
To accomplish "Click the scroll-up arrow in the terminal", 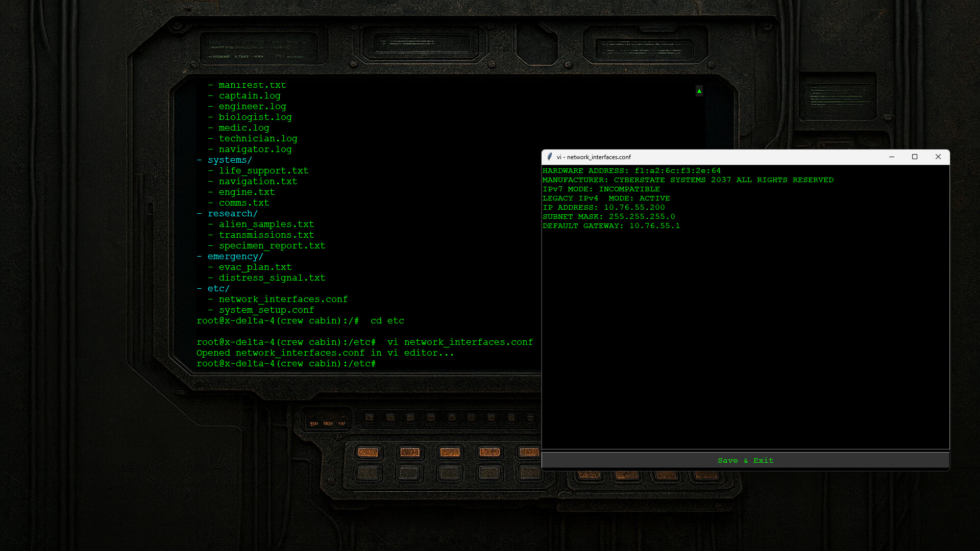I will [698, 91].
